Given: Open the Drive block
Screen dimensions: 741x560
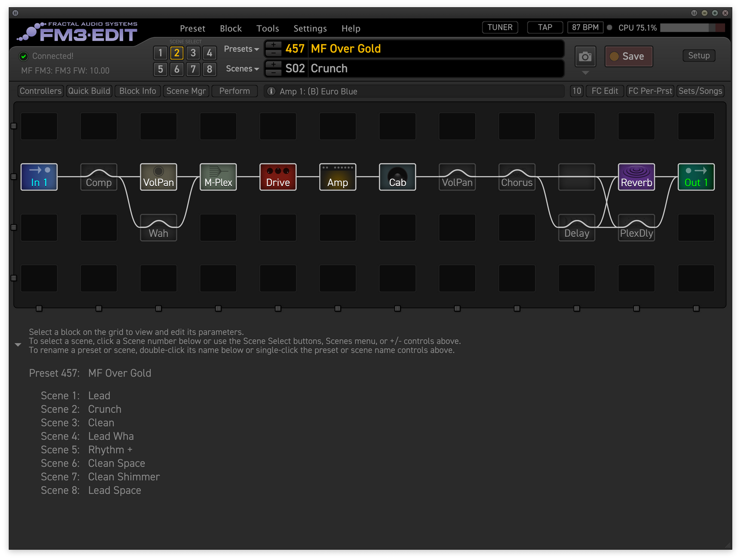Looking at the screenshot, I should pos(277,177).
